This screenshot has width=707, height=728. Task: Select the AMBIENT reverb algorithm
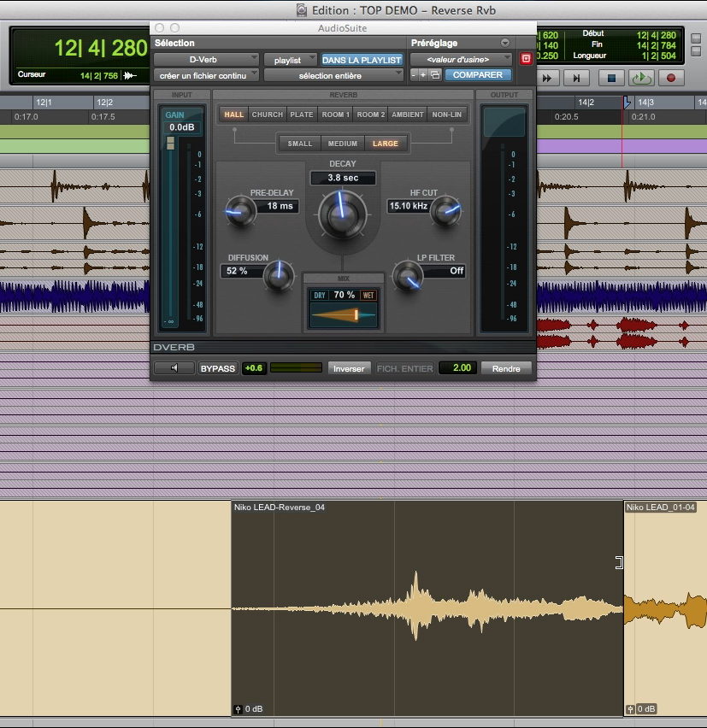[408, 114]
